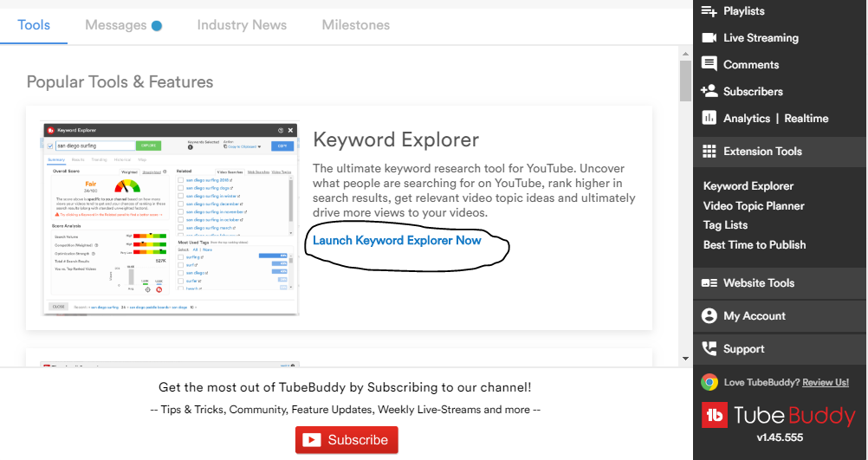The height and width of the screenshot is (460, 868).
Task: Click the Support phone icon
Action: (709, 348)
